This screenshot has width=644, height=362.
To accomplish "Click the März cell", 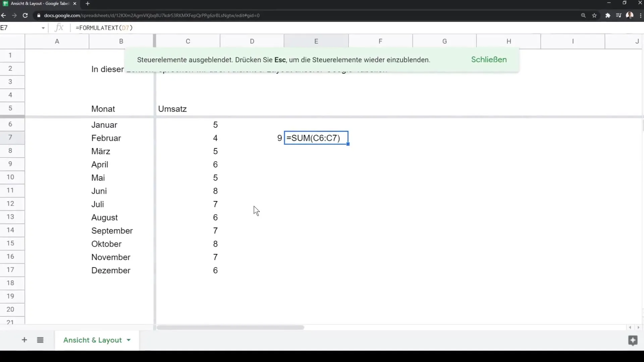I will pyautogui.click(x=121, y=151).
